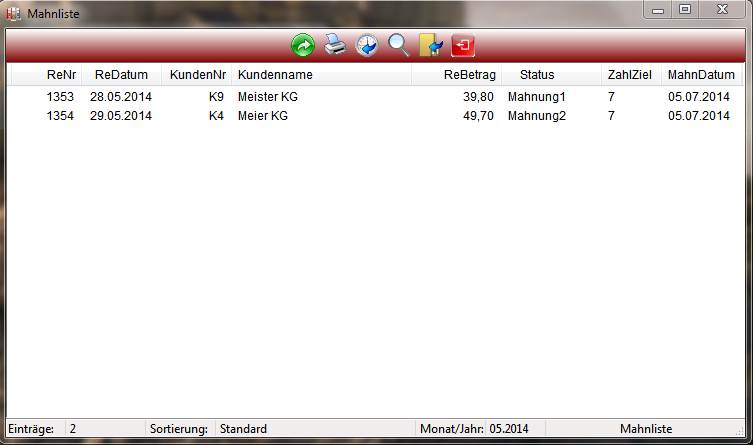
Task: Click the Standard sorting value in status bar
Action: tap(243, 429)
